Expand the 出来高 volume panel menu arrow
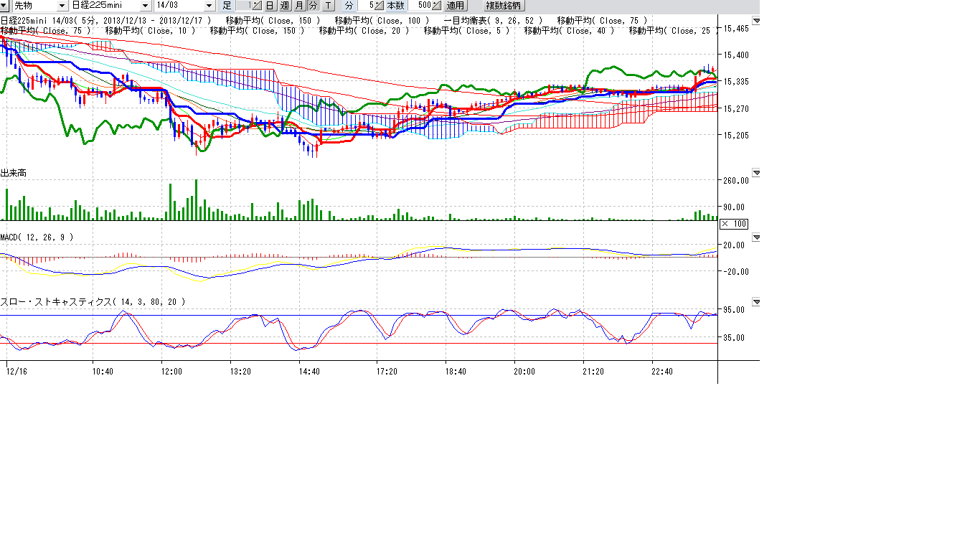Screen dimensions: 980x551 click(x=755, y=173)
